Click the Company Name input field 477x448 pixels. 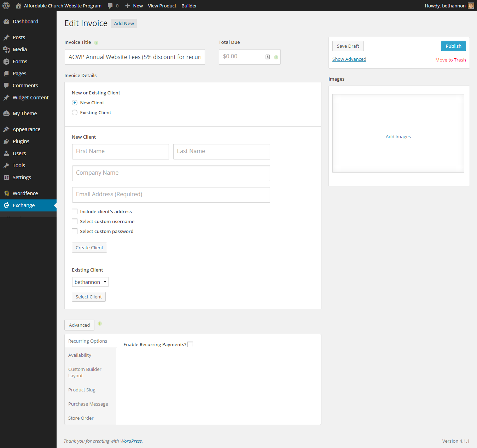pyautogui.click(x=171, y=173)
